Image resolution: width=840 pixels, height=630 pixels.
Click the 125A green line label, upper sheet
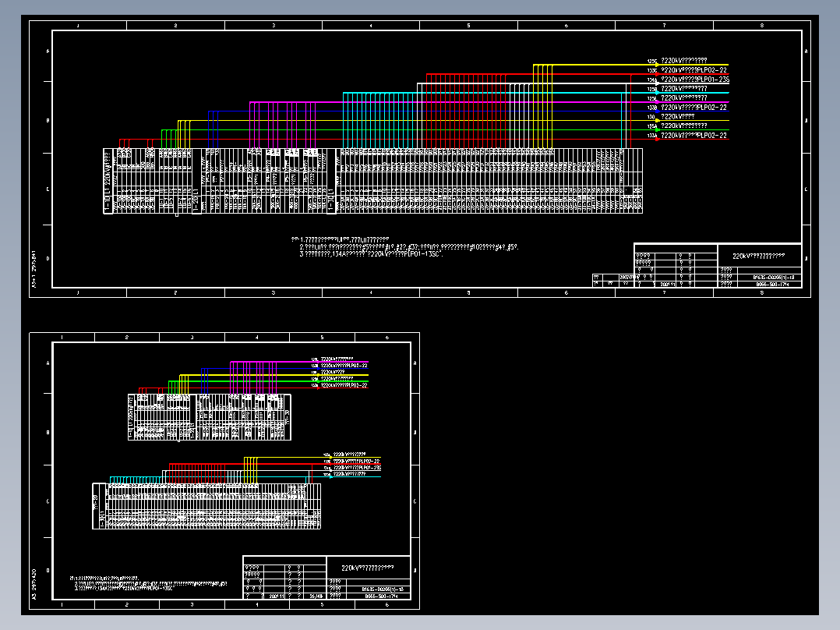(x=683, y=126)
